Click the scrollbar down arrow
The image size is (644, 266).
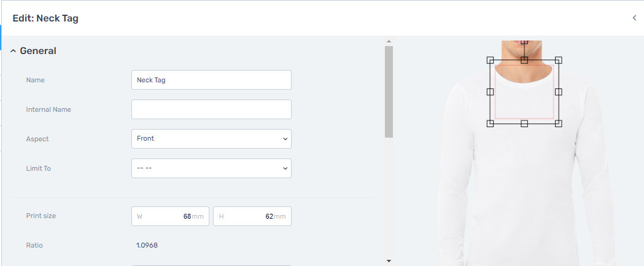[x=389, y=260]
